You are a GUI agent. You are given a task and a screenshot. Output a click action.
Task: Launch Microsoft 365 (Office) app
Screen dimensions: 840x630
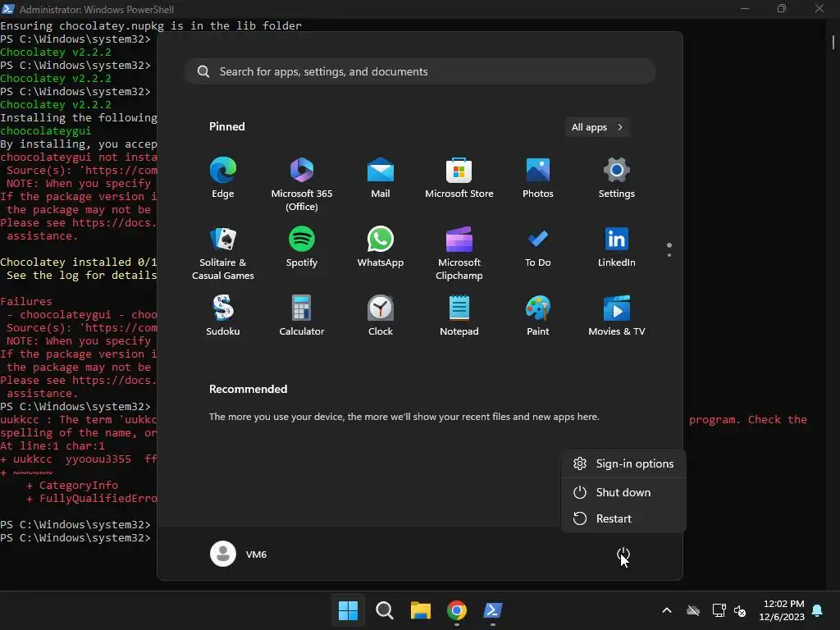[x=302, y=185]
